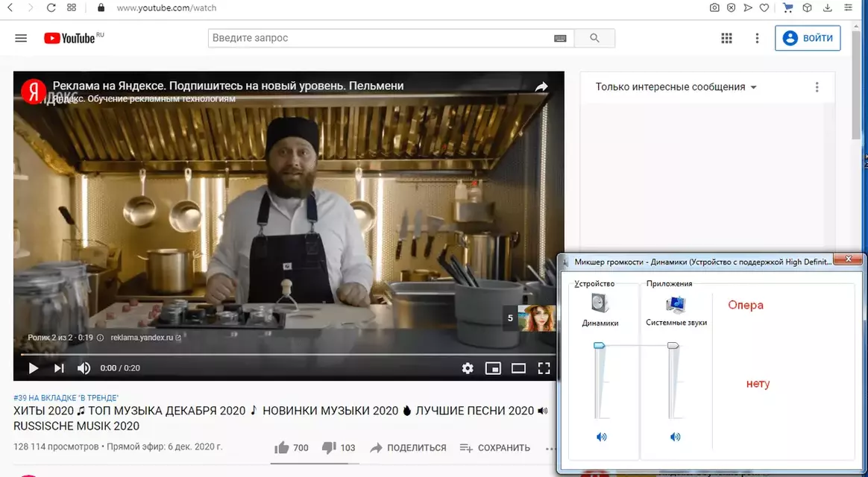Expand the 'Только интересные сообщения' chat dropdown

(x=676, y=87)
